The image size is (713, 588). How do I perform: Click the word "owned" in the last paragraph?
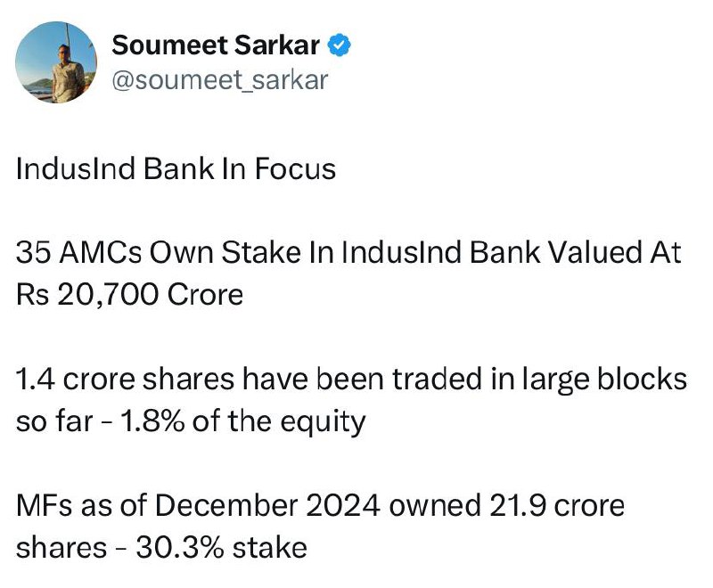(435, 505)
